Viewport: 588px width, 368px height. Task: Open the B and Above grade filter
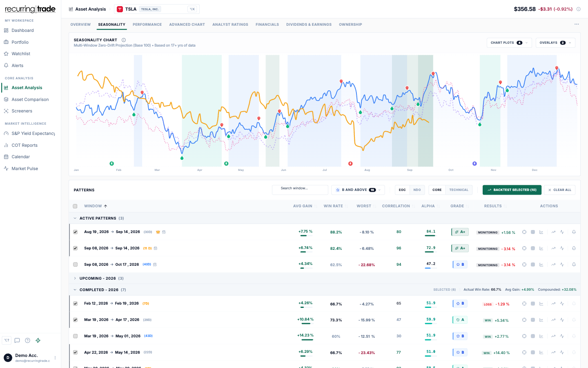(358, 190)
